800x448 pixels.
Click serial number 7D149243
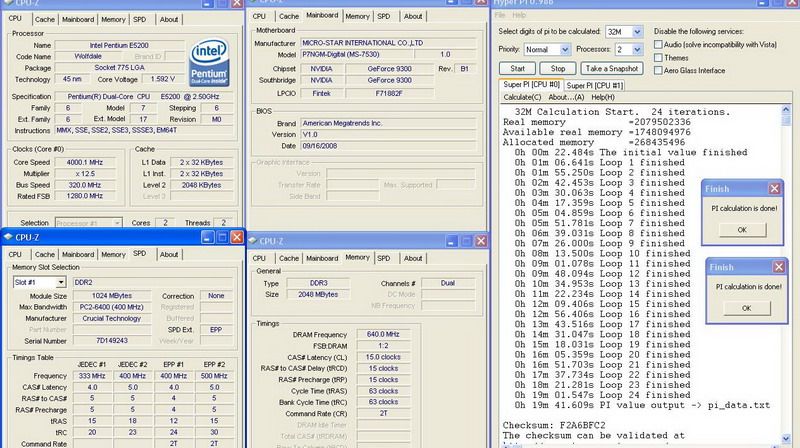112,340
